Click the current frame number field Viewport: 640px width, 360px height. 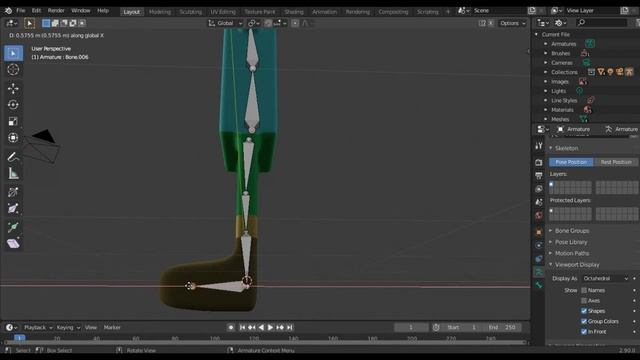(x=411, y=327)
